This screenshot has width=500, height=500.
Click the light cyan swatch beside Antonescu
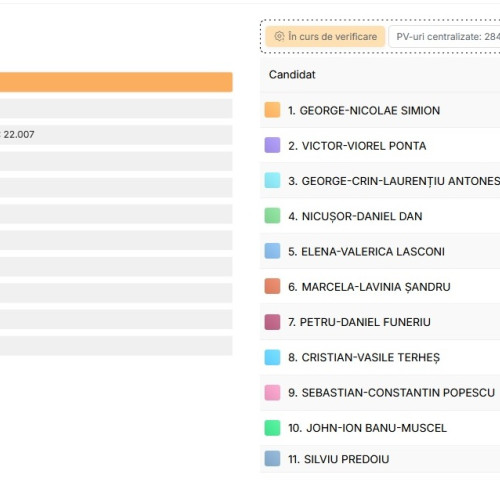pyautogui.click(x=272, y=181)
